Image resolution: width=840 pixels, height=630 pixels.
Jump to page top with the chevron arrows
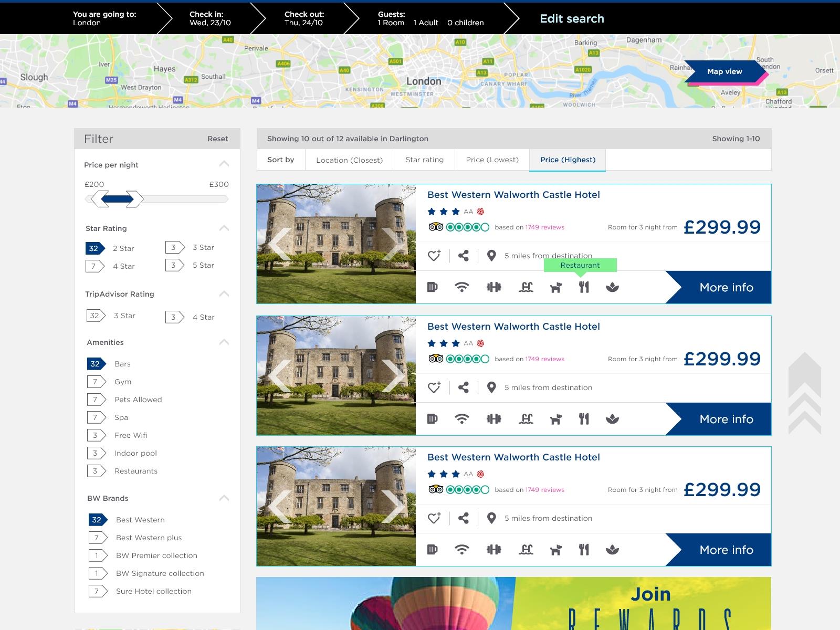(805, 393)
